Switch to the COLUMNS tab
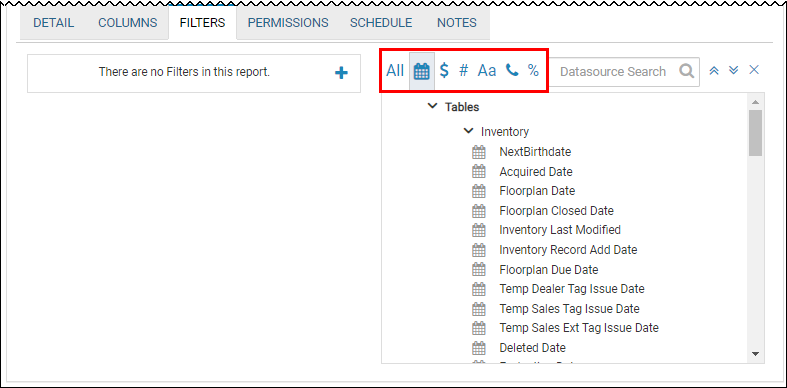 (127, 23)
